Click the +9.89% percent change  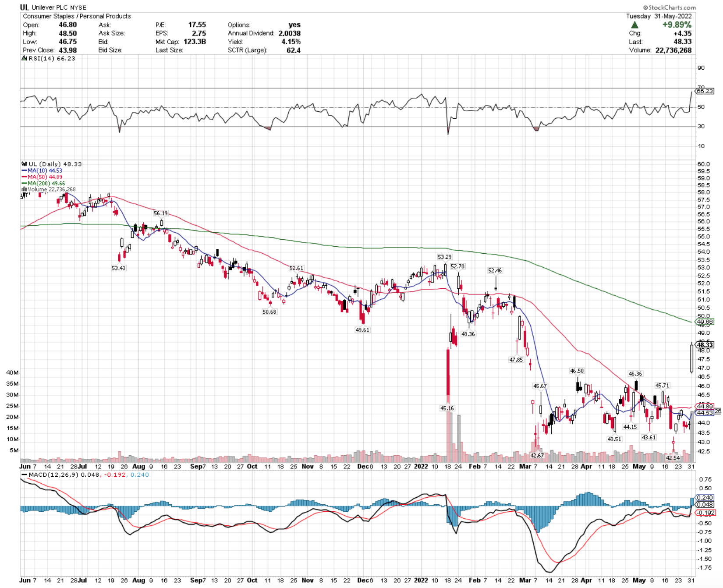tap(677, 25)
